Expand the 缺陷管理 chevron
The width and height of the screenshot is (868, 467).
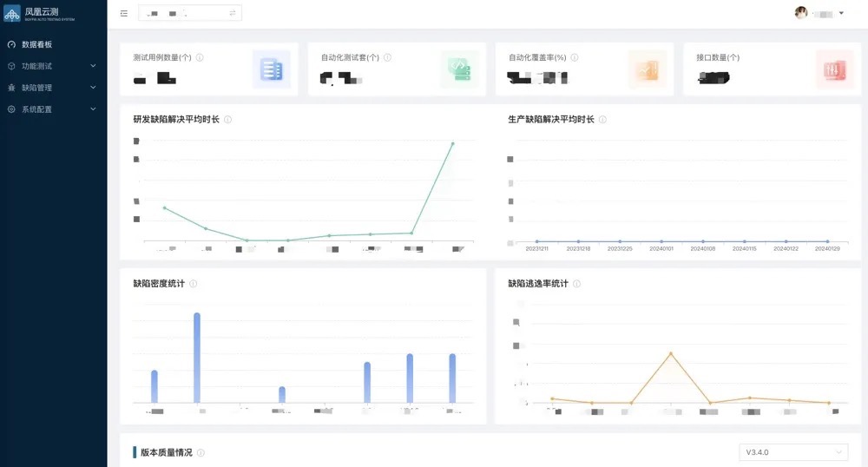tap(93, 88)
